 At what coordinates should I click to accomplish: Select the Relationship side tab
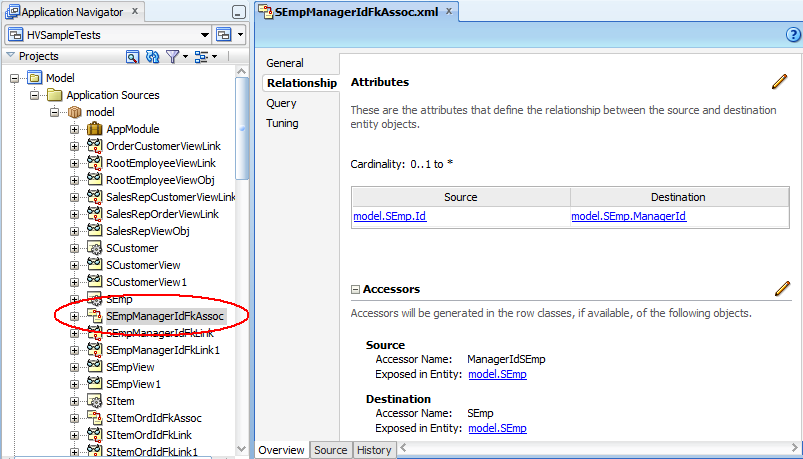tap(302, 83)
